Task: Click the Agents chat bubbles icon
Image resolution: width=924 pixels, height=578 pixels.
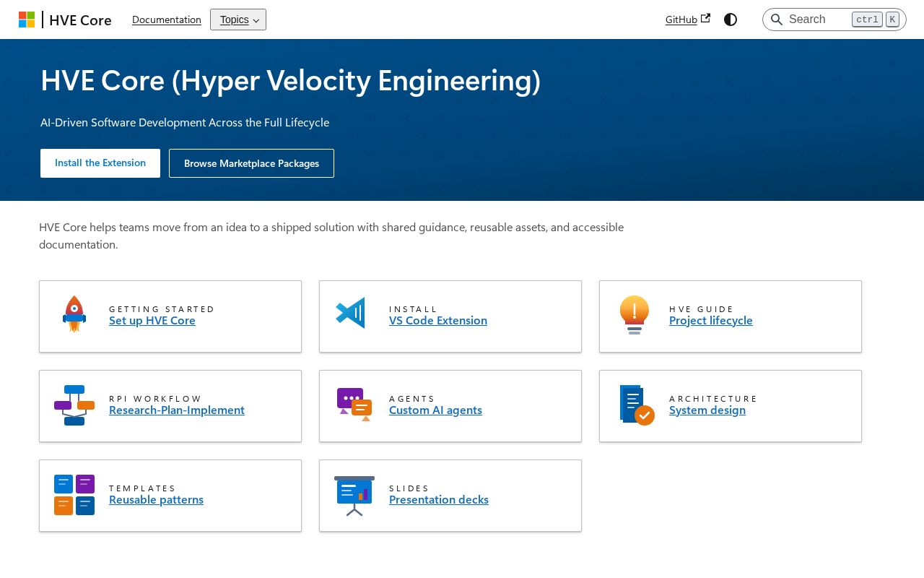Action: (354, 405)
